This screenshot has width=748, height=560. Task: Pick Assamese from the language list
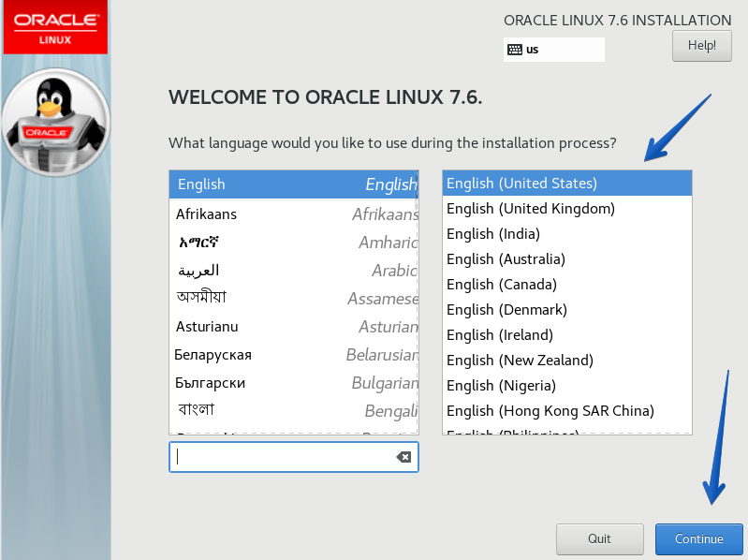click(x=293, y=299)
